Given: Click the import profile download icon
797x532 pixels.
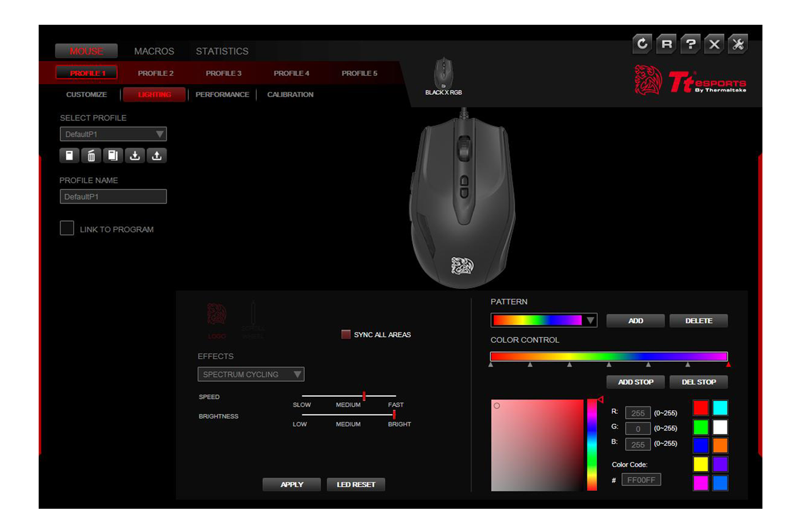Looking at the screenshot, I should tap(135, 156).
